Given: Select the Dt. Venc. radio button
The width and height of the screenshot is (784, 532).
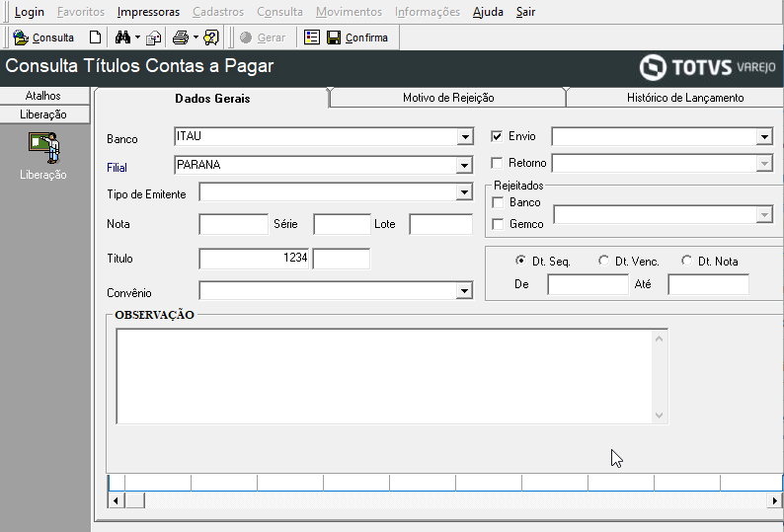Looking at the screenshot, I should [x=603, y=261].
